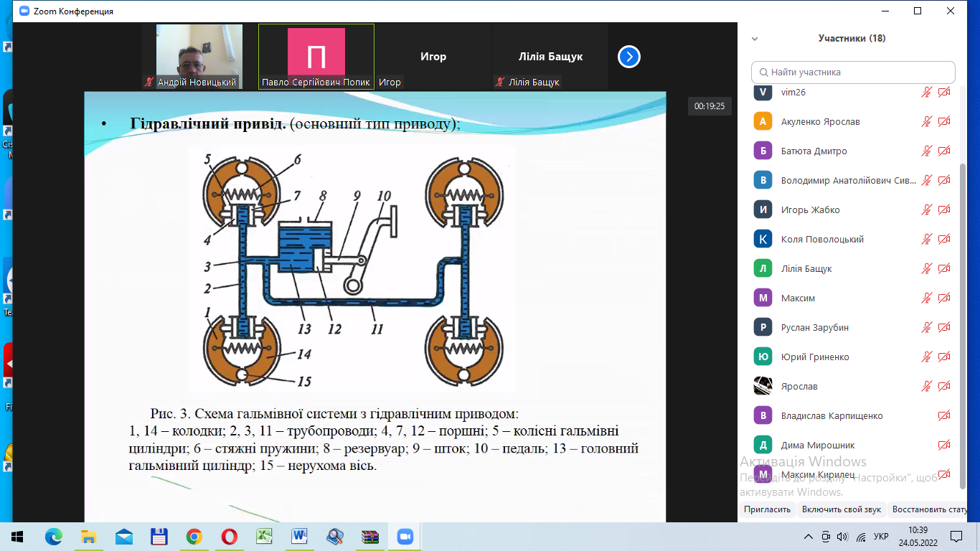Click the video-off camera icon for vim26
Image resolution: width=980 pixels, height=551 pixels.
(x=944, y=92)
